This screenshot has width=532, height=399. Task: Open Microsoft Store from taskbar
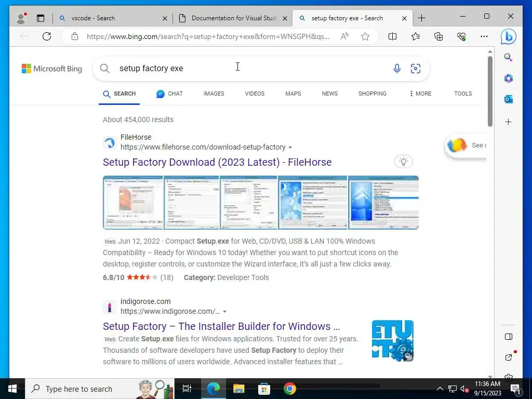tap(264, 389)
